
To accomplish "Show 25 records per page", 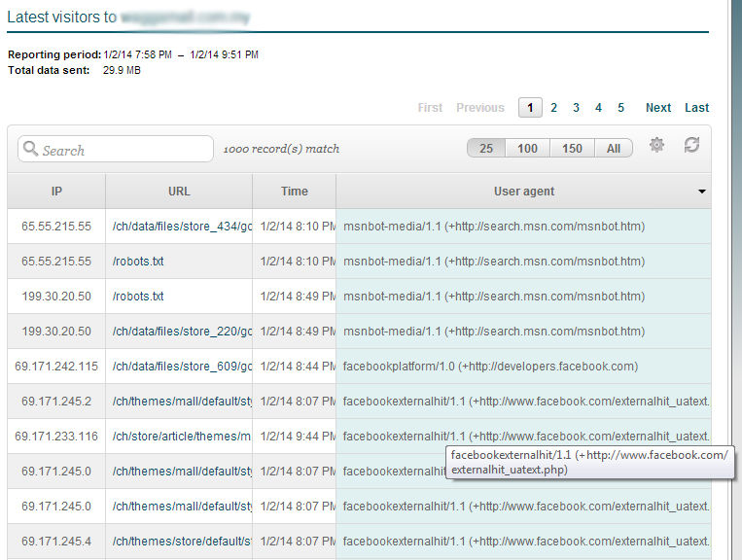I will (486, 149).
